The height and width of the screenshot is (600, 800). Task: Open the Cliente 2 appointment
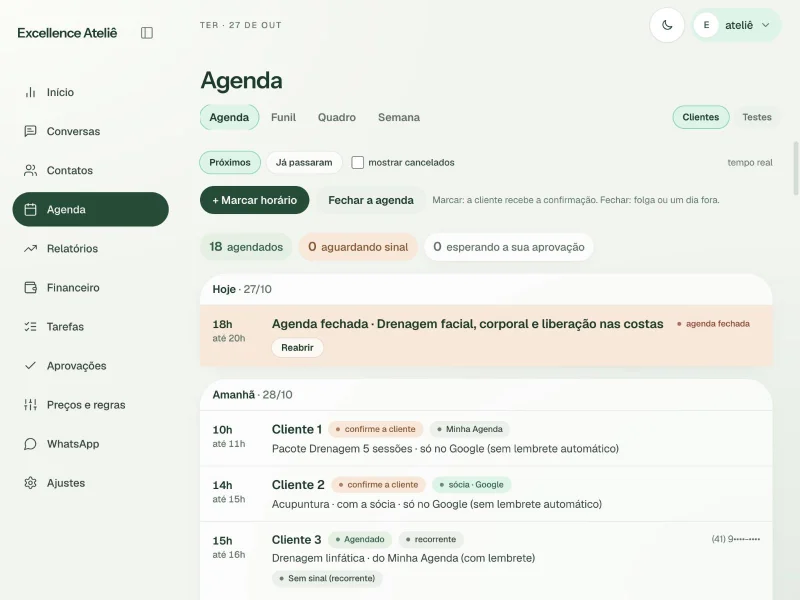coord(486,494)
